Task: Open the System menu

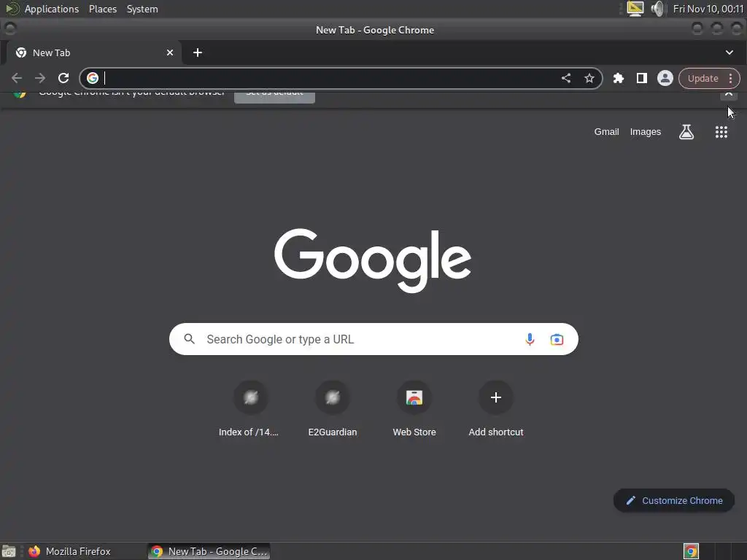Action: click(x=142, y=9)
